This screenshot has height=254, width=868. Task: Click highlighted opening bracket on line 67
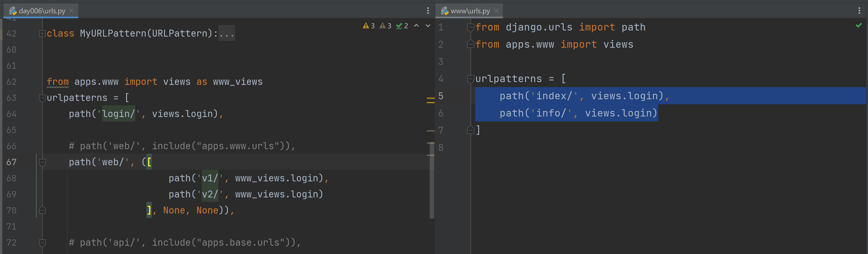[149, 162]
